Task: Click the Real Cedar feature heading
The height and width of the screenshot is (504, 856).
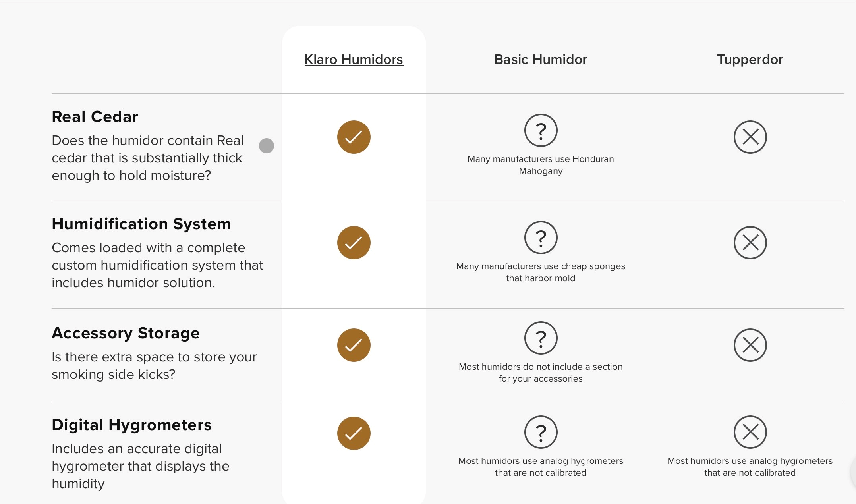Action: click(95, 117)
